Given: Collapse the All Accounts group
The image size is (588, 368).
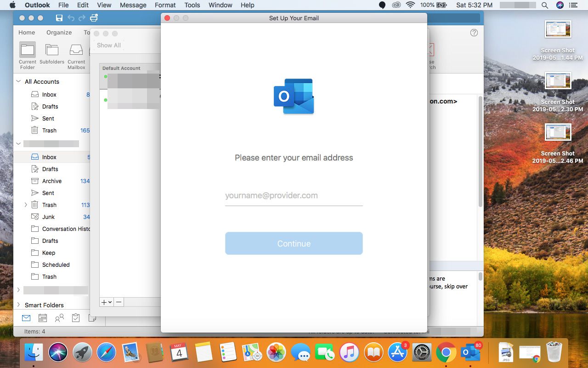Looking at the screenshot, I should point(19,81).
